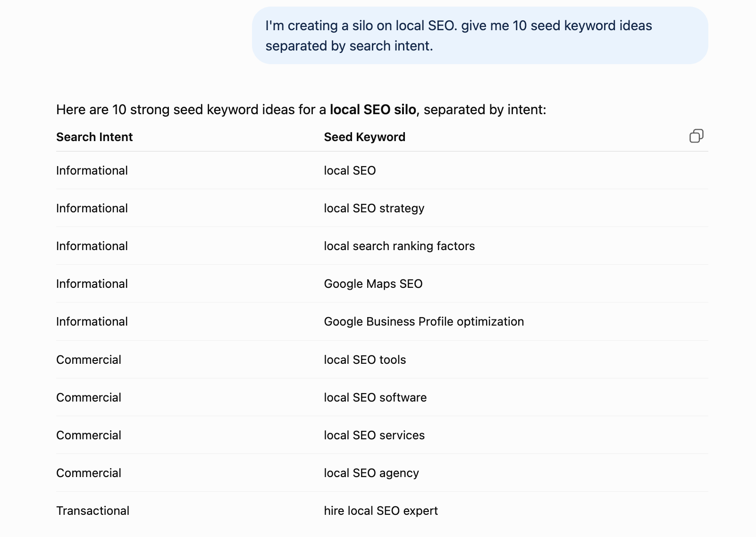
Task: Click 'Google Business Profile optimization' cell
Action: 424,321
